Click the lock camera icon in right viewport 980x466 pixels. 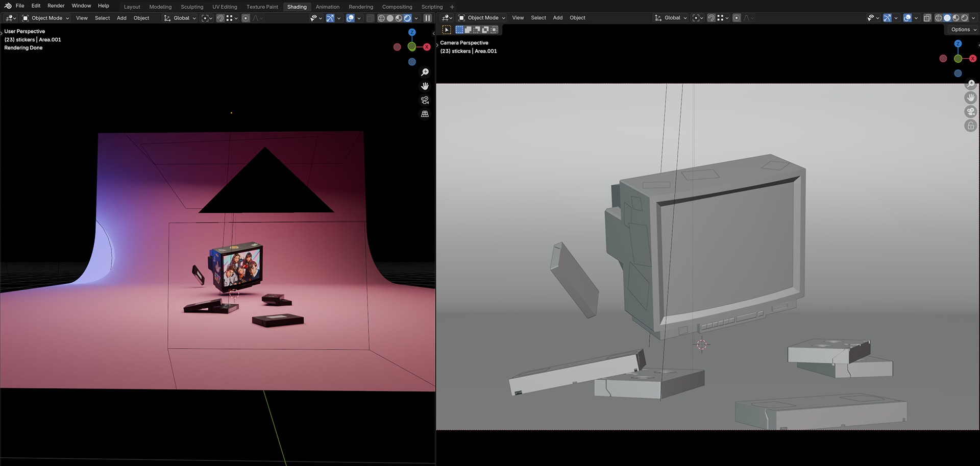click(x=970, y=126)
